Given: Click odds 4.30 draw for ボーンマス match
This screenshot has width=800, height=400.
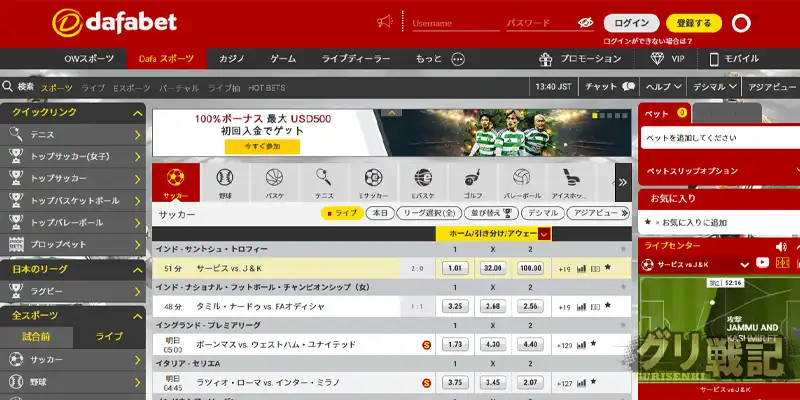Looking at the screenshot, I should pyautogui.click(x=493, y=345).
